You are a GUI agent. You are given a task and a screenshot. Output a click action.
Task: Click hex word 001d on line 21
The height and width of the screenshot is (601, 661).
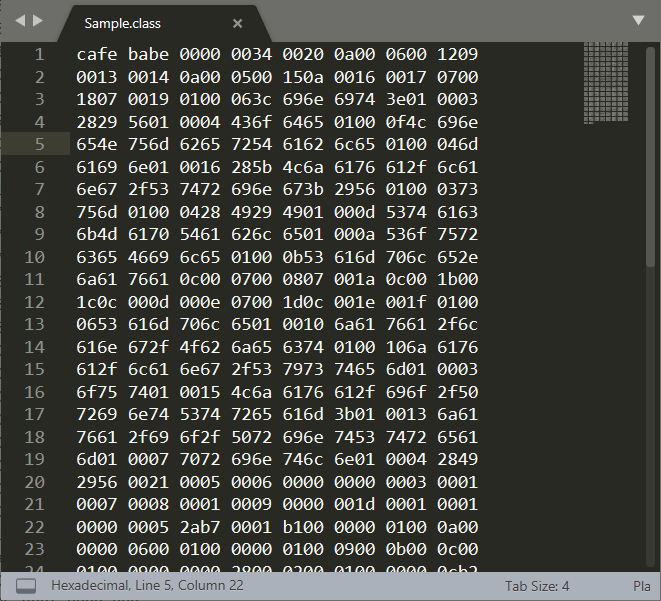(355, 504)
